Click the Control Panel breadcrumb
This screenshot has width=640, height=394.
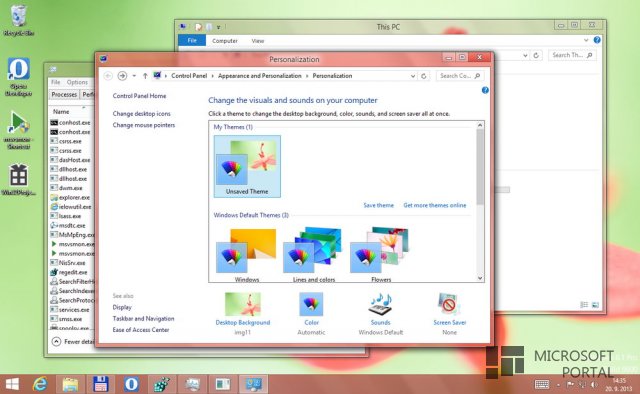189,76
